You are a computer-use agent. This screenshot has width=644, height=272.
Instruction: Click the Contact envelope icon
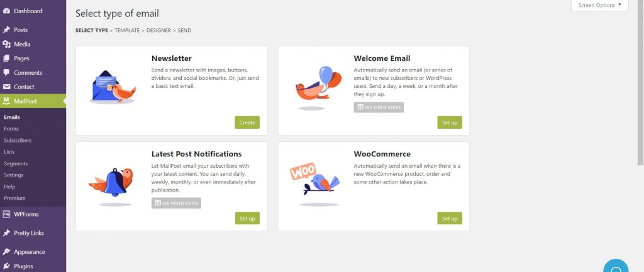tap(6, 87)
